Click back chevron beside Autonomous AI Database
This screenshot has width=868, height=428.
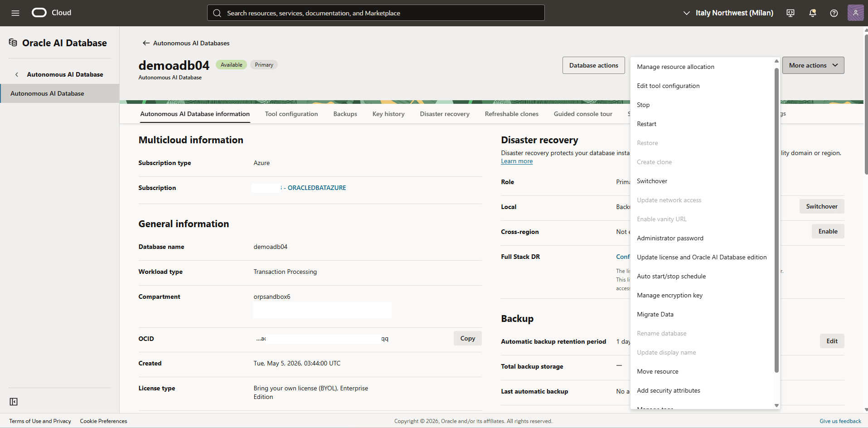[17, 74]
